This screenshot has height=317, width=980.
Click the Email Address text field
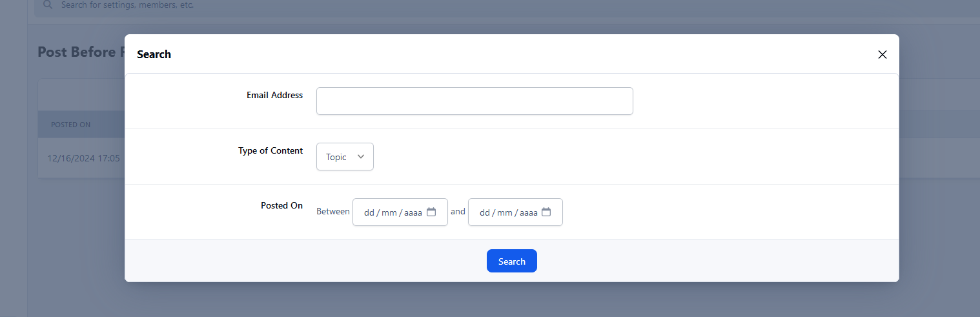pyautogui.click(x=475, y=101)
